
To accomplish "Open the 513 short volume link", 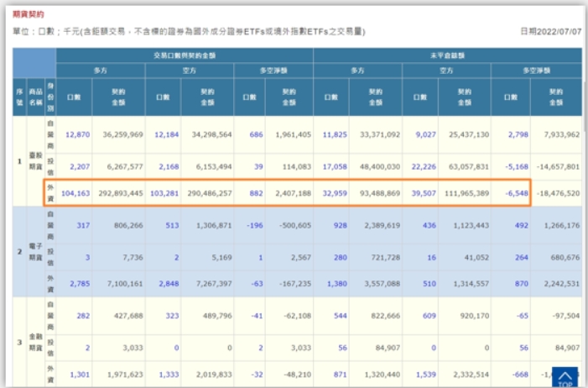I will coord(172,225).
